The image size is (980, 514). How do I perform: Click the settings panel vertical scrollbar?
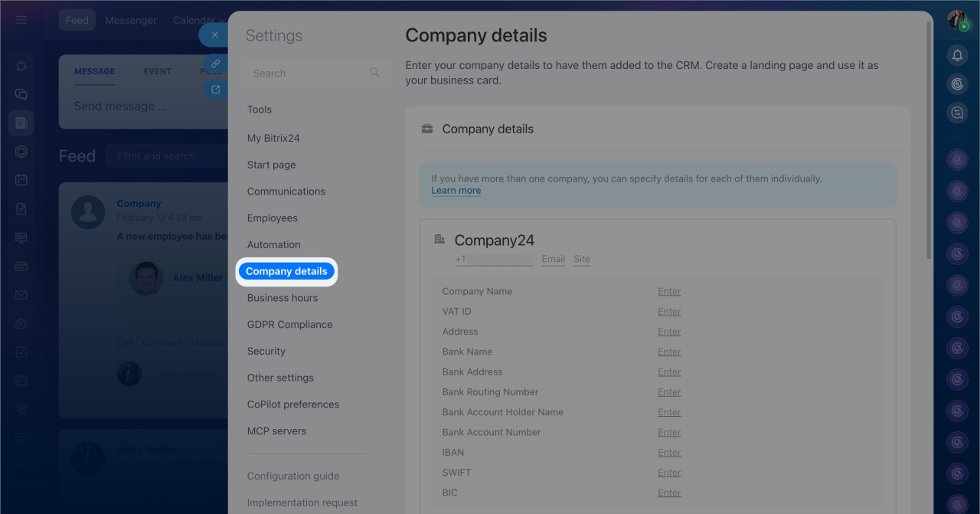[929, 138]
